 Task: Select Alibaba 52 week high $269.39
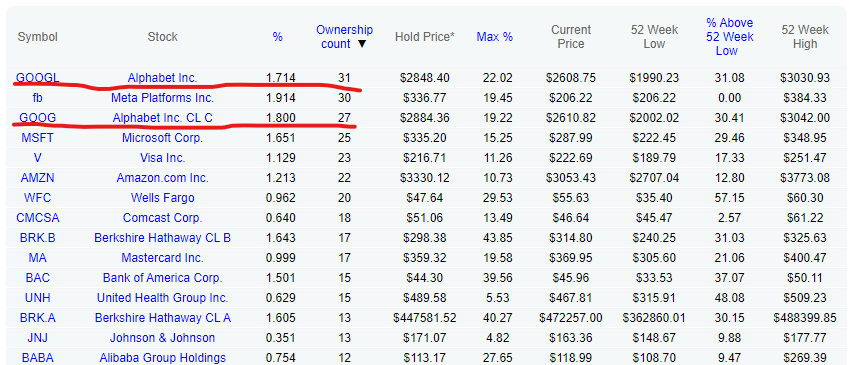coord(805,358)
